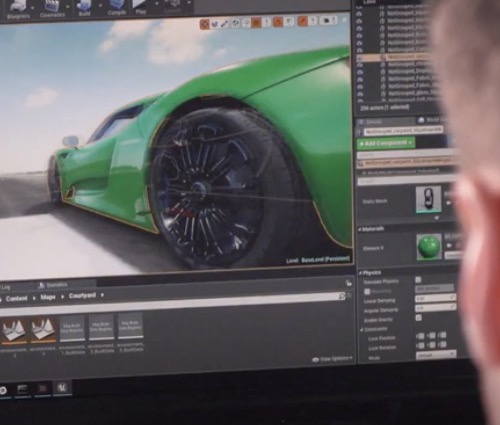Open the second taskbar application icon
Image resolution: width=500 pixels, height=425 pixels.
click(22, 389)
